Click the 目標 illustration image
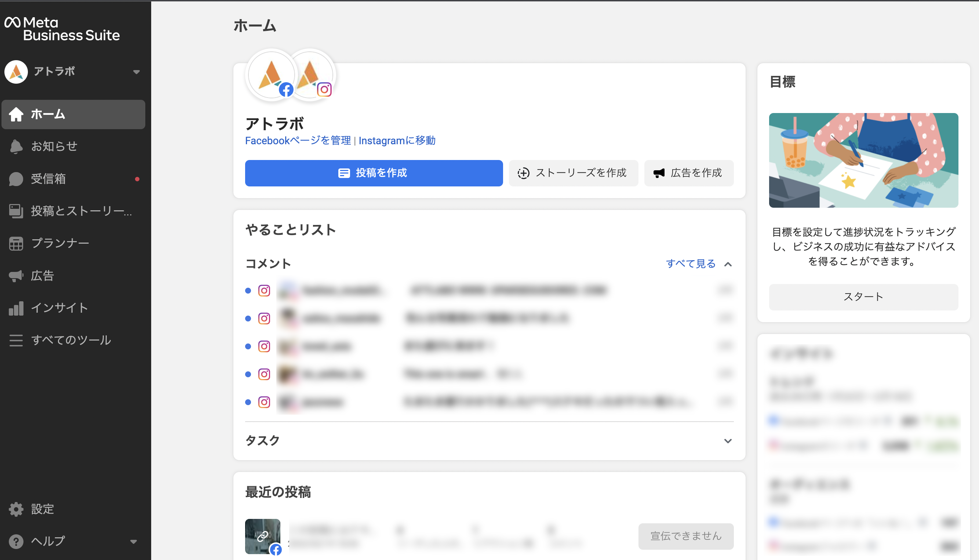The width and height of the screenshot is (979, 560). coord(863,160)
